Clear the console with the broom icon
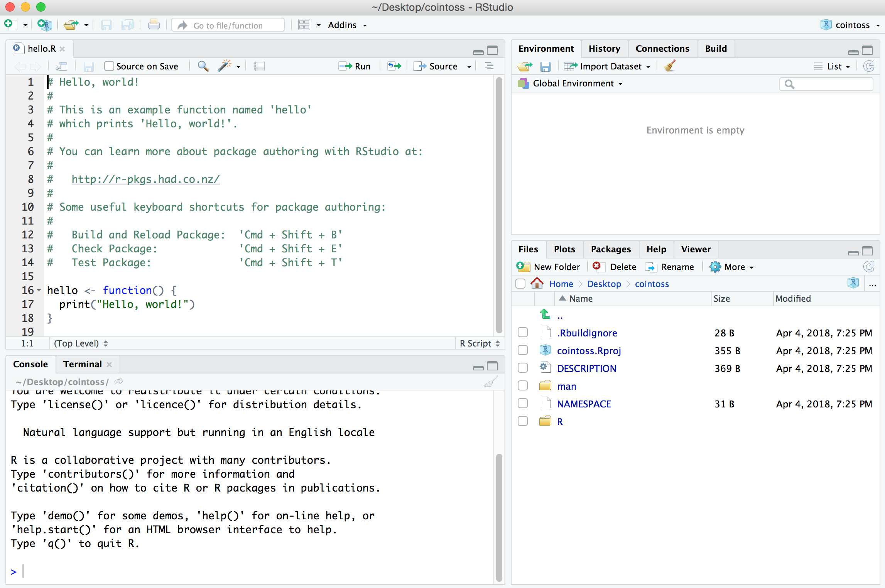885x588 pixels. 491,382
